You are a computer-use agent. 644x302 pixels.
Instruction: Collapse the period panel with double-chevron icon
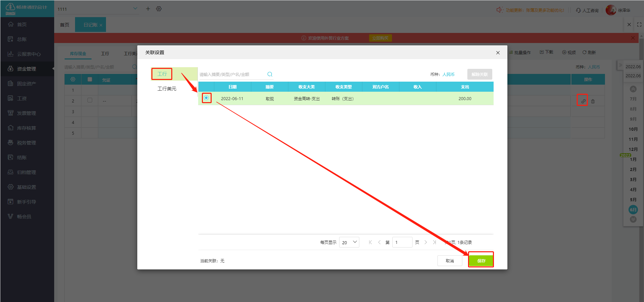(620, 64)
